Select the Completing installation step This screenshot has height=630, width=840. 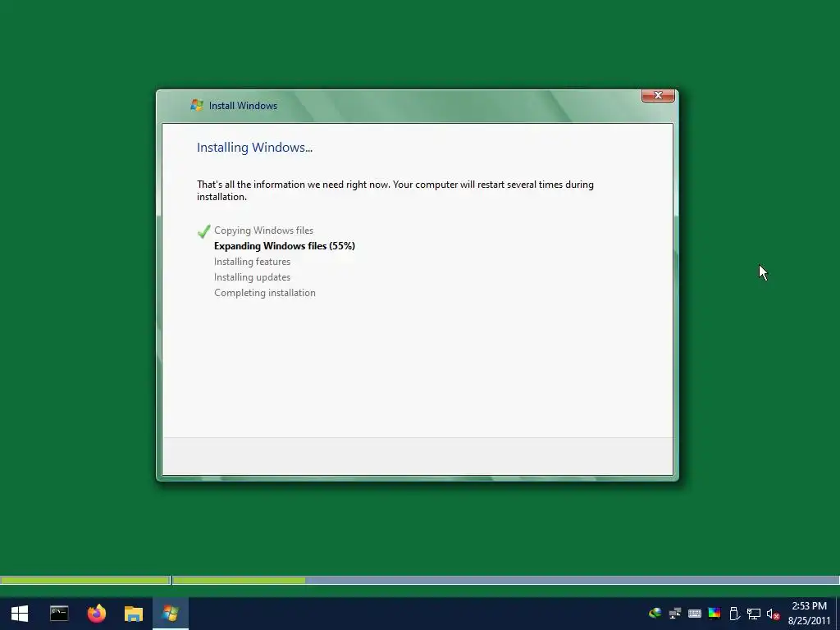pyautogui.click(x=265, y=293)
